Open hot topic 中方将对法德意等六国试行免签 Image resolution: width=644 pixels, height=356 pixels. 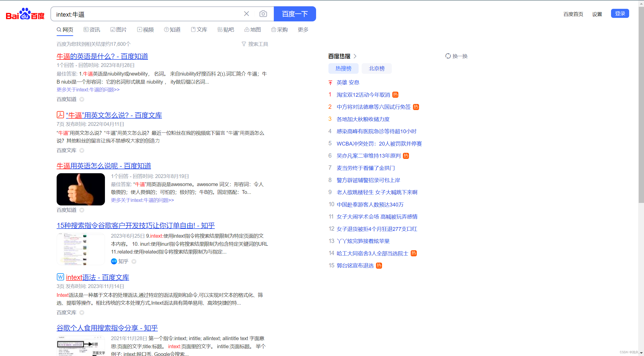click(374, 107)
